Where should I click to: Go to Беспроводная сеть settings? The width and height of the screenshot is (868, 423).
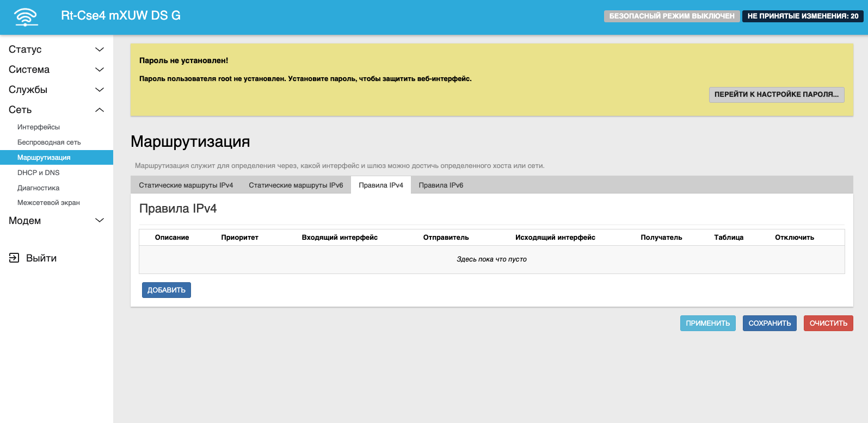[x=49, y=142]
